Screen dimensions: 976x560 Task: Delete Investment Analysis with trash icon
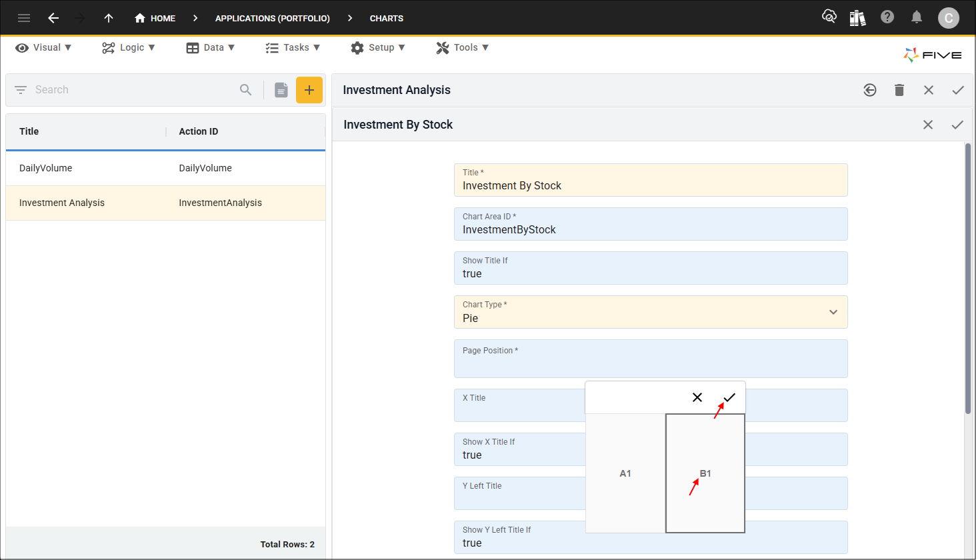899,90
